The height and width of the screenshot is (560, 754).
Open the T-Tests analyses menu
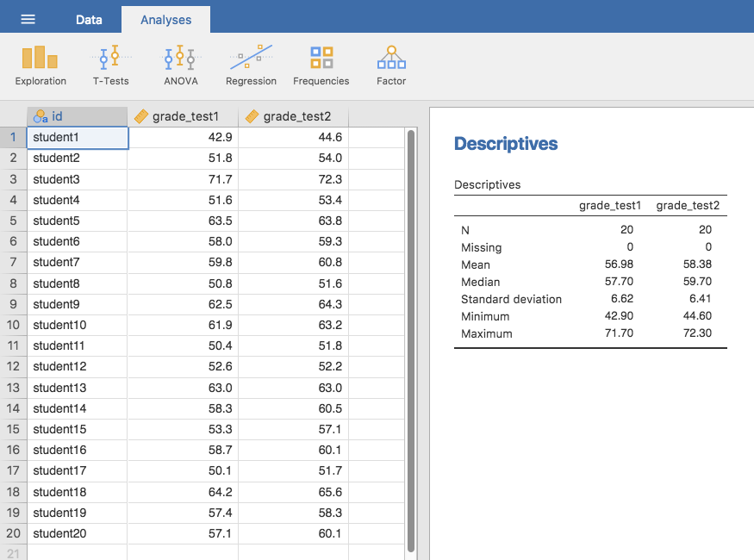click(x=111, y=65)
